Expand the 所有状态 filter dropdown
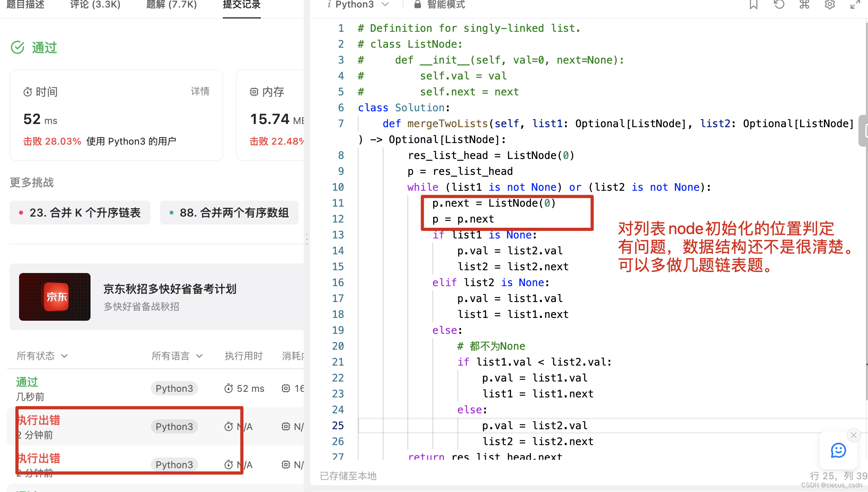This screenshot has width=868, height=492. click(42, 356)
